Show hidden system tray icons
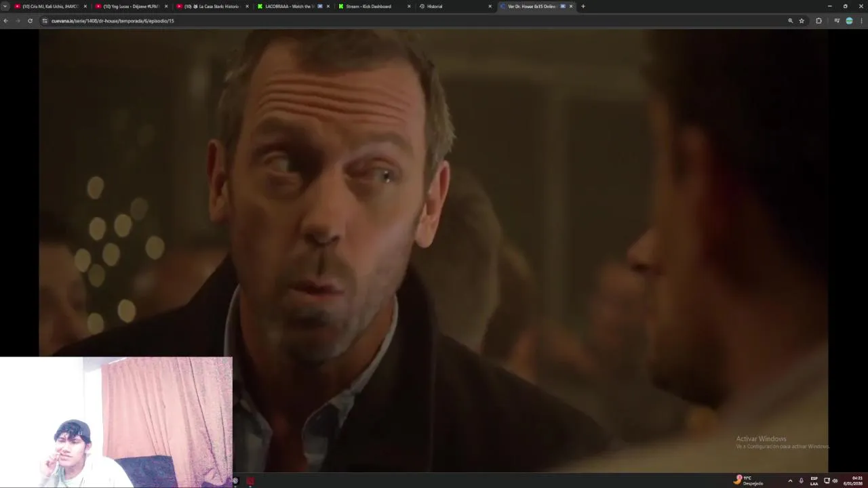The image size is (868, 488). (790, 481)
